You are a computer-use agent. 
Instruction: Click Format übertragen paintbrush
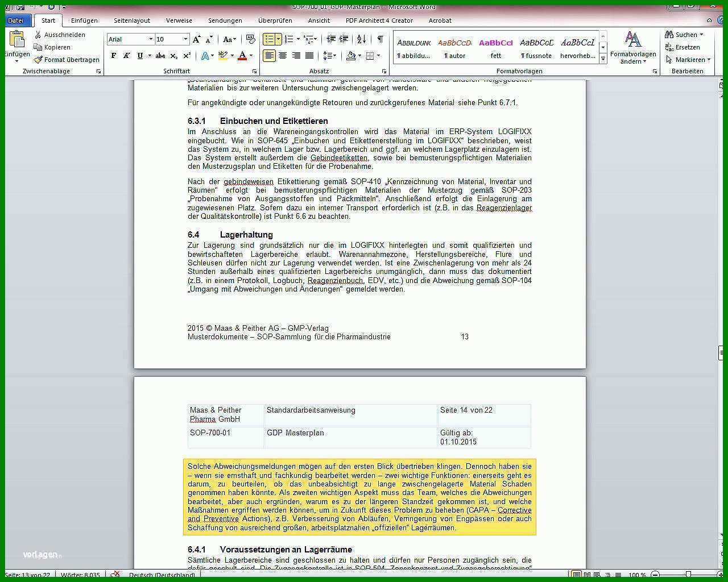(38, 60)
